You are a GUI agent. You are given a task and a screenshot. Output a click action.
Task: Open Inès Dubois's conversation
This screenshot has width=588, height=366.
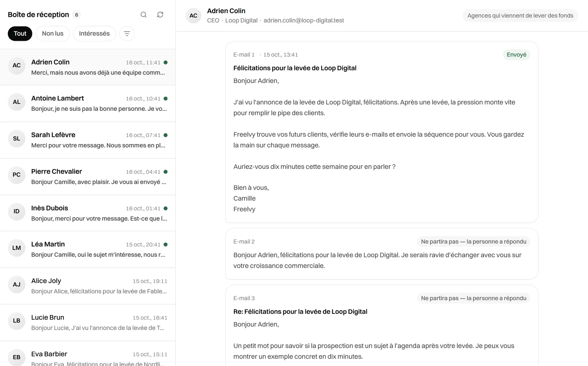88,213
